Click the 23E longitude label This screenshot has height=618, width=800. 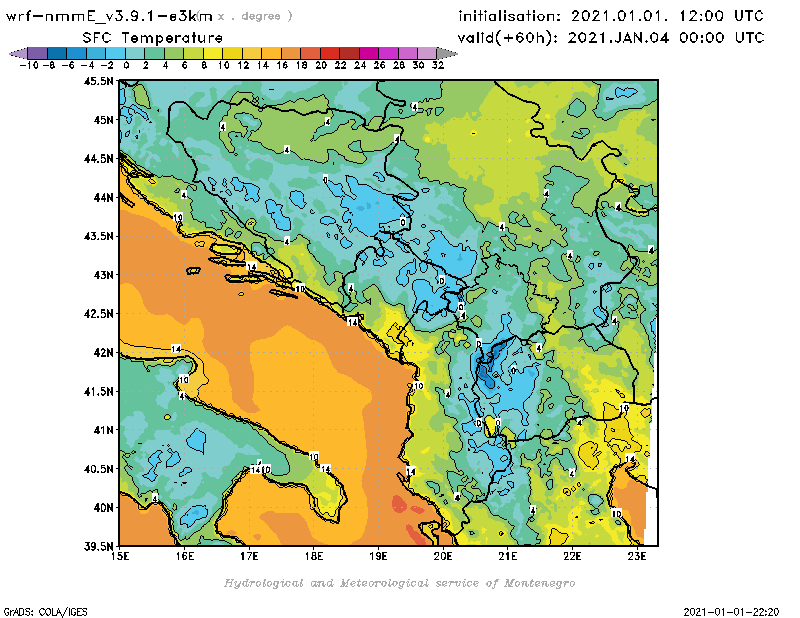coord(637,556)
